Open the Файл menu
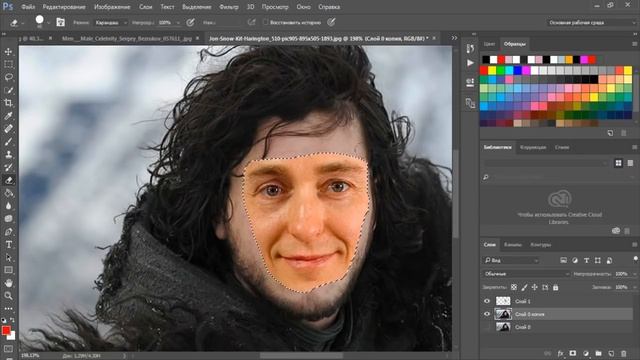The height and width of the screenshot is (360, 640). pyautogui.click(x=28, y=7)
